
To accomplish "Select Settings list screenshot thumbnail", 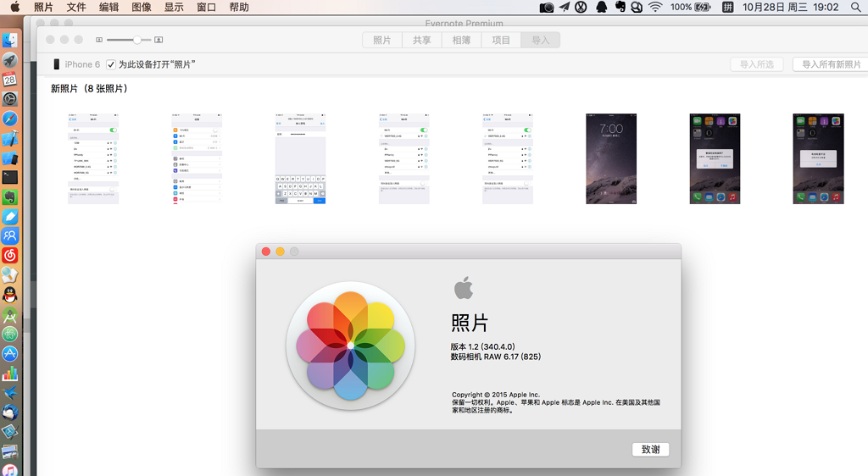I will pos(197,158).
